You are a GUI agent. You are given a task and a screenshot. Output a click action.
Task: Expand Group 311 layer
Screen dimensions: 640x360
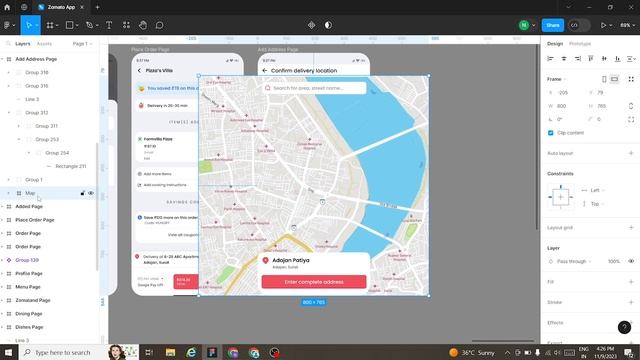coord(18,126)
